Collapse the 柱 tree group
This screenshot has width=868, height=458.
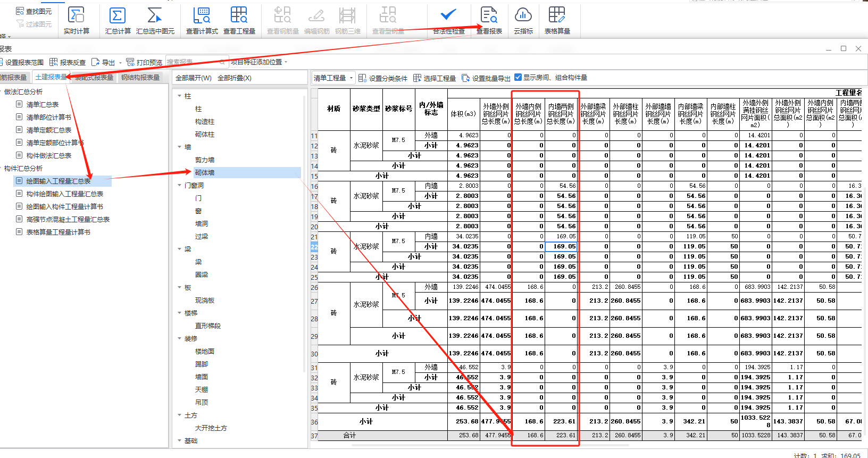click(180, 96)
